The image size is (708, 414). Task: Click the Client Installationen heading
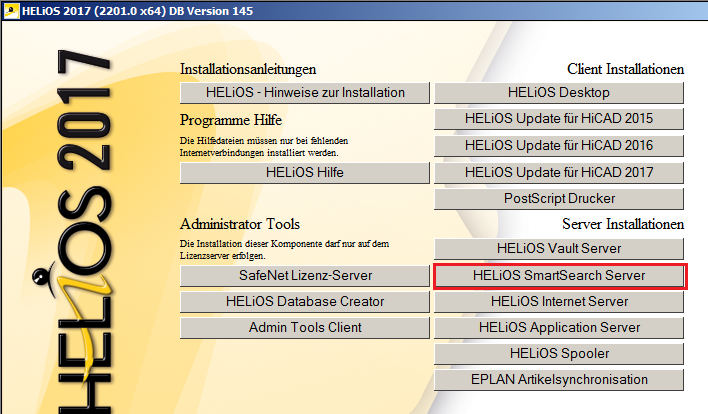point(625,69)
